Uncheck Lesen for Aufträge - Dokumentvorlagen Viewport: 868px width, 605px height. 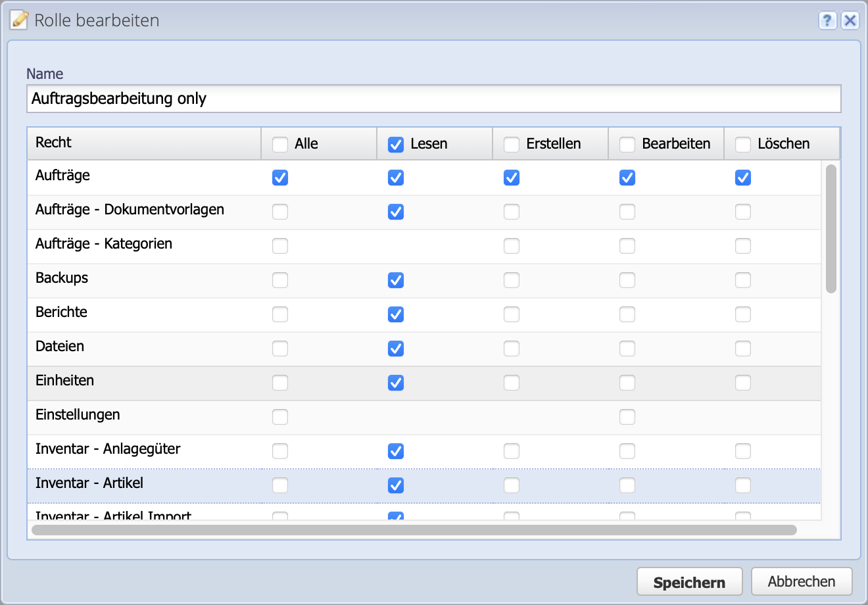(396, 212)
